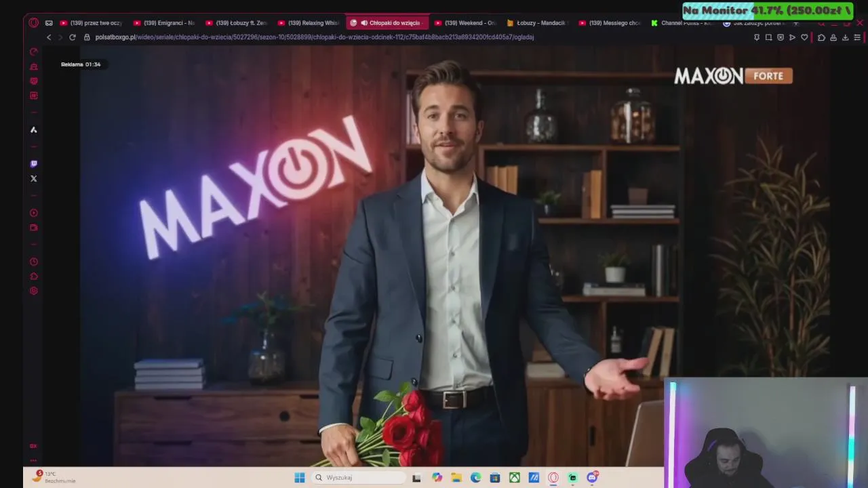
Task: Open the fourth pink square icon in sidebar
Action: tap(33, 96)
